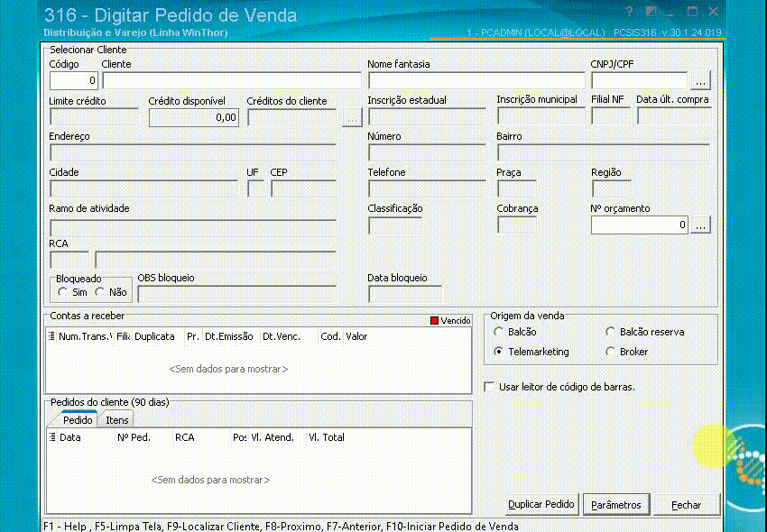Select the Telemarketing sale origin
This screenshot has width=767, height=532.
point(498,352)
